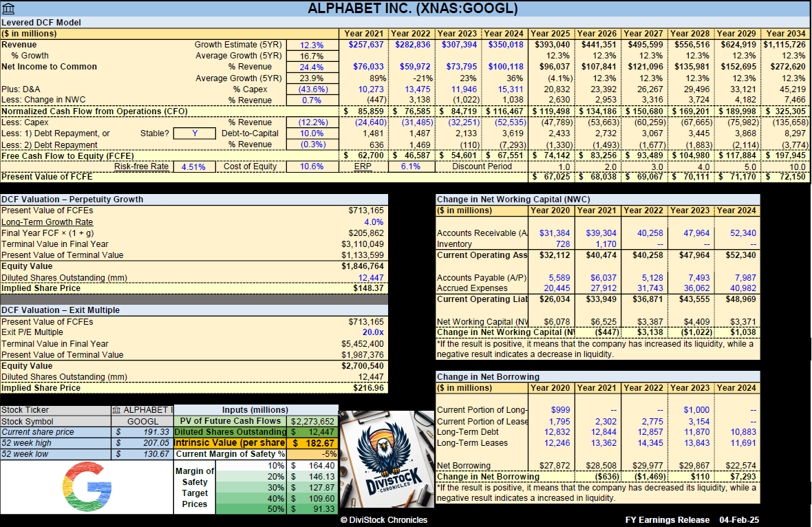This screenshot has height=527, width=812.
Task: Select the PV of Future Cash Flows $2,273,652
Action: [313, 421]
